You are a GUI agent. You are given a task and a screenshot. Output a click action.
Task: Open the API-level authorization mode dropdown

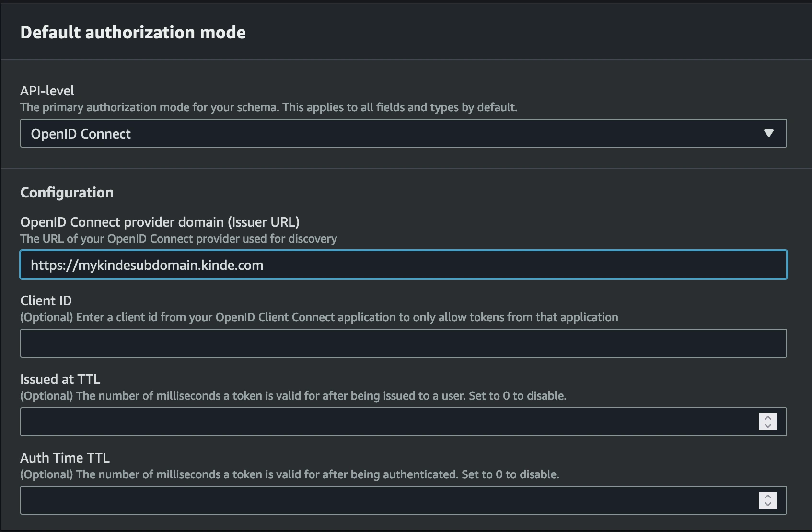(403, 133)
